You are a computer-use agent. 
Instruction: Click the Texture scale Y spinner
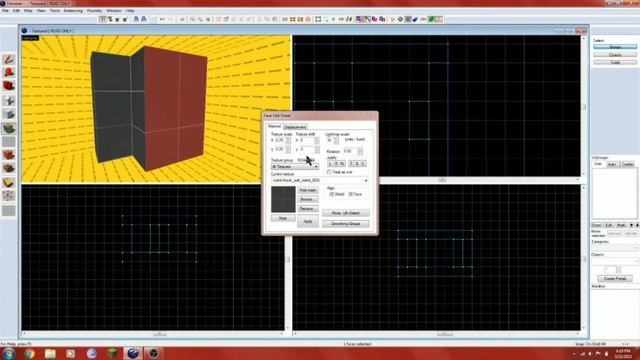point(288,149)
